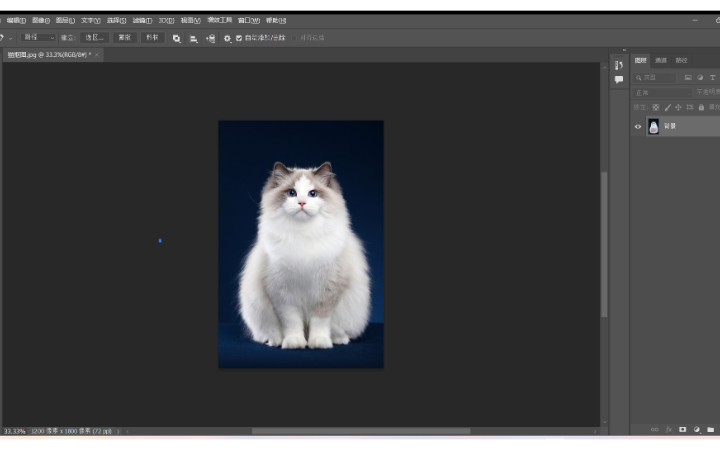This screenshot has width=720, height=450.
Task: Switch to the 通道 panel tab
Action: click(x=661, y=60)
